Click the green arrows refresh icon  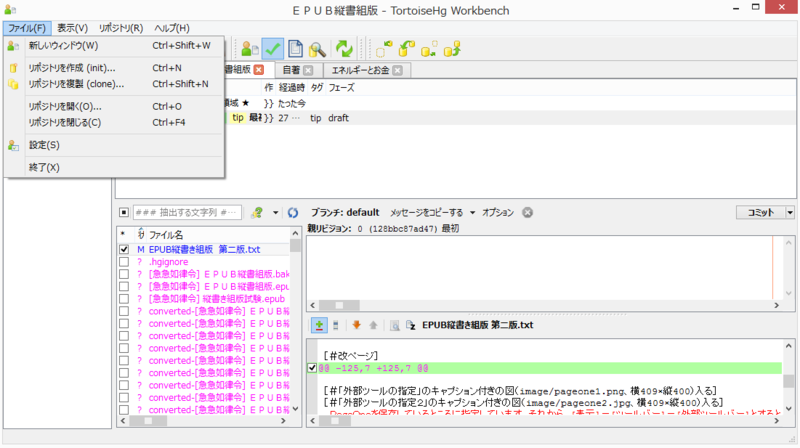tap(344, 49)
